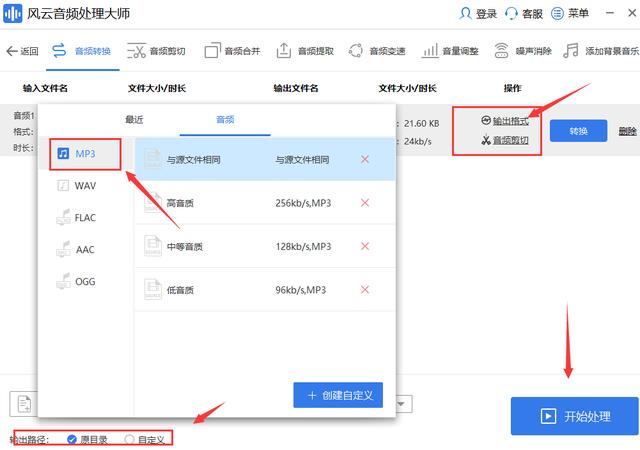This screenshot has height=450, width=640.
Task: Click the 中等音质 file icon
Action: point(153,246)
